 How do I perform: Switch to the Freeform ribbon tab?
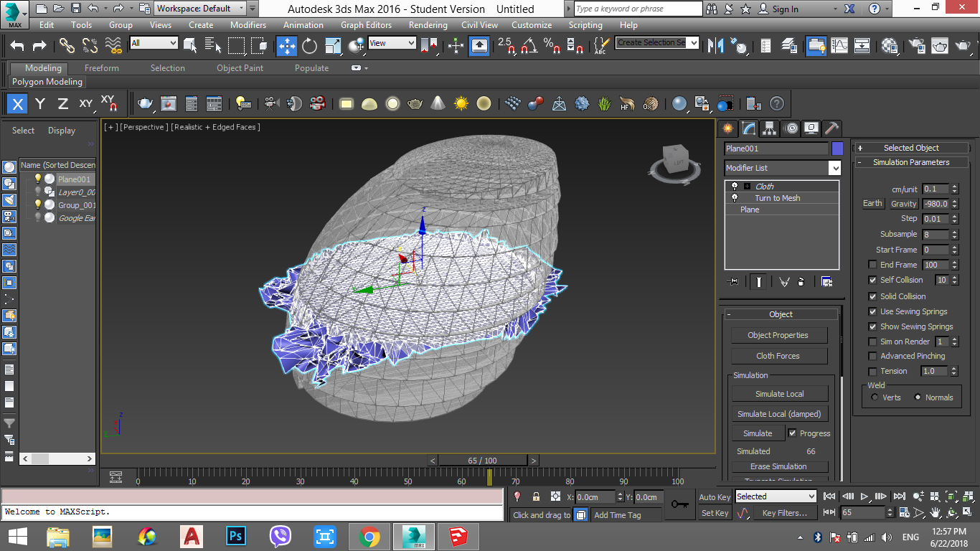point(102,68)
